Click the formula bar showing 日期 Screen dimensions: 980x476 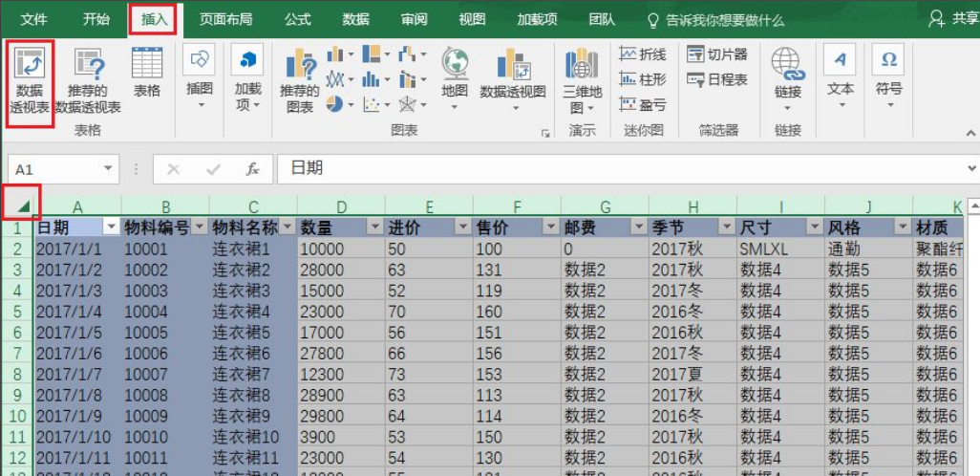621,168
